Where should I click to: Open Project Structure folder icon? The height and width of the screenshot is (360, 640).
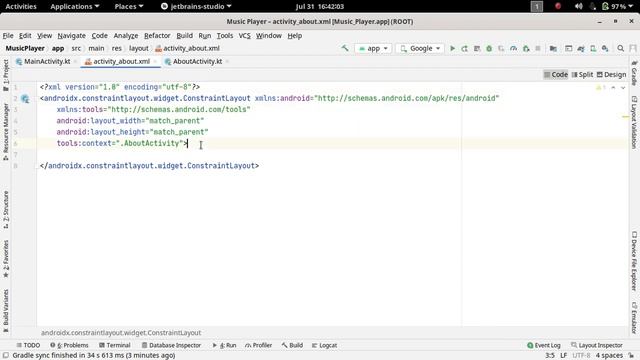click(x=553, y=48)
